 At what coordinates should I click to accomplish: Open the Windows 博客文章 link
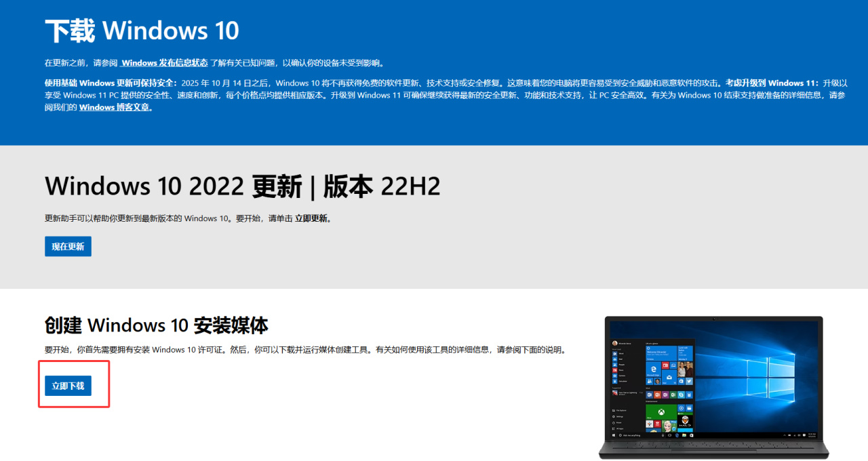pos(114,107)
